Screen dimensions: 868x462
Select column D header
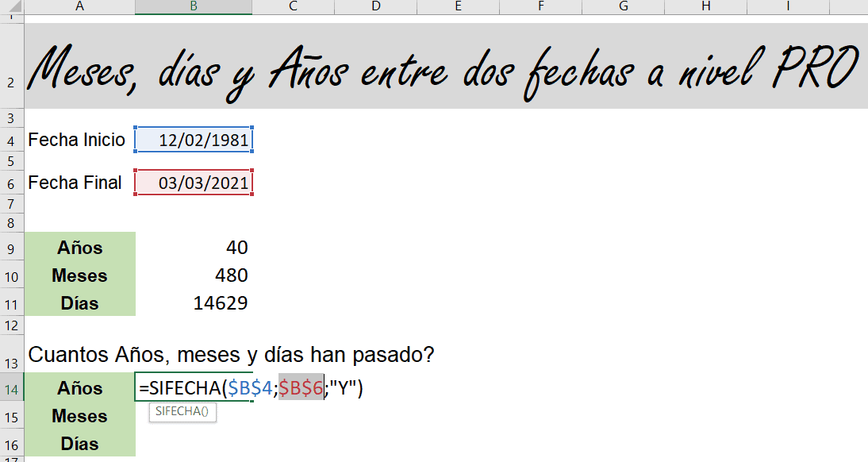[376, 6]
